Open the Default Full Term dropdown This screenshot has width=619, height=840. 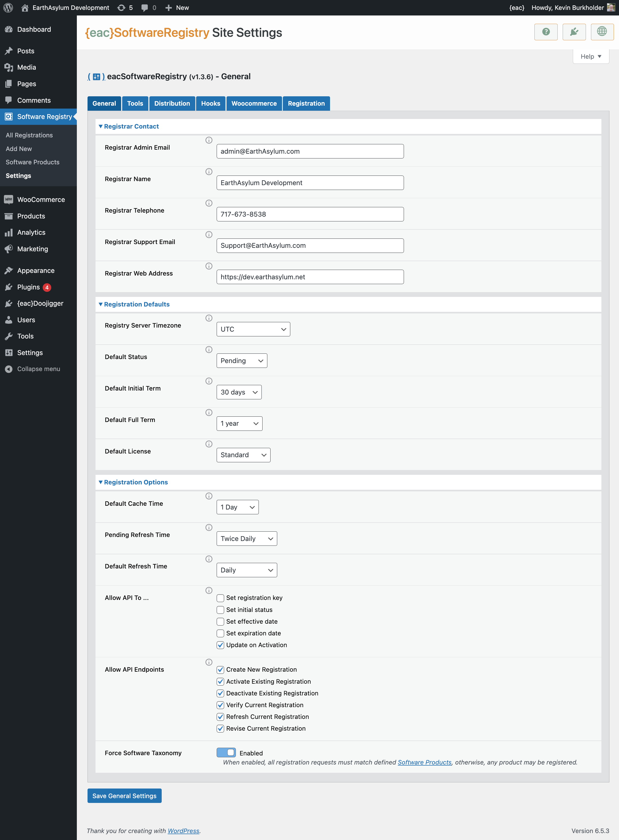click(x=239, y=424)
